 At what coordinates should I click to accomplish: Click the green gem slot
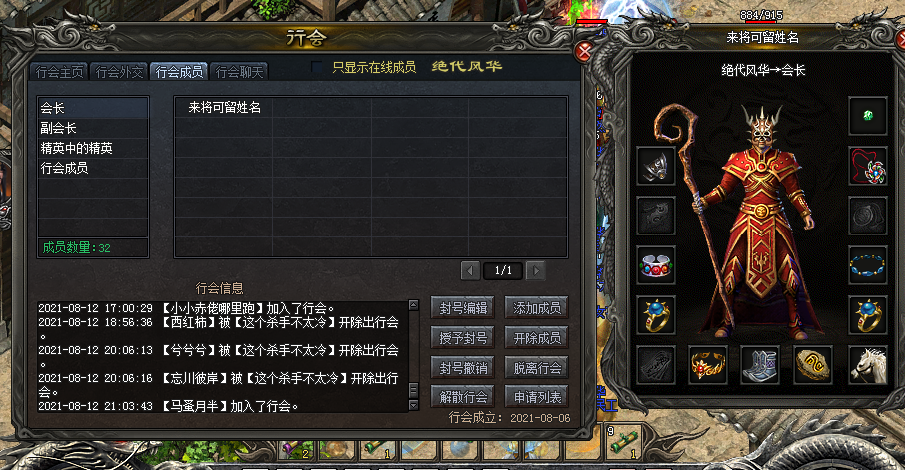(x=868, y=116)
